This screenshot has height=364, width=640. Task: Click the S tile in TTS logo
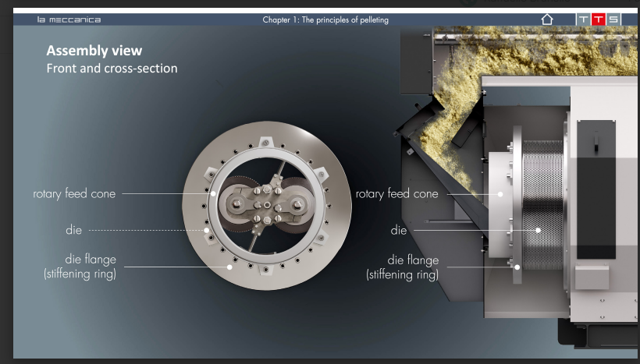coord(614,19)
